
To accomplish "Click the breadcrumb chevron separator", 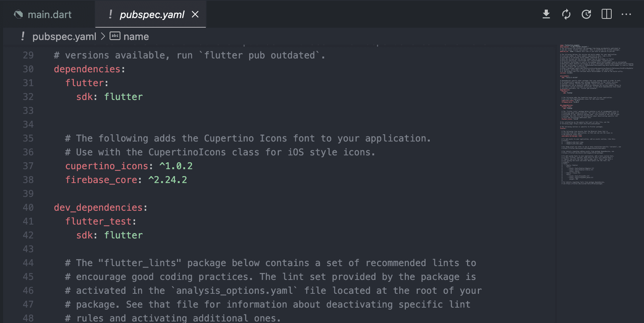I will tap(103, 36).
